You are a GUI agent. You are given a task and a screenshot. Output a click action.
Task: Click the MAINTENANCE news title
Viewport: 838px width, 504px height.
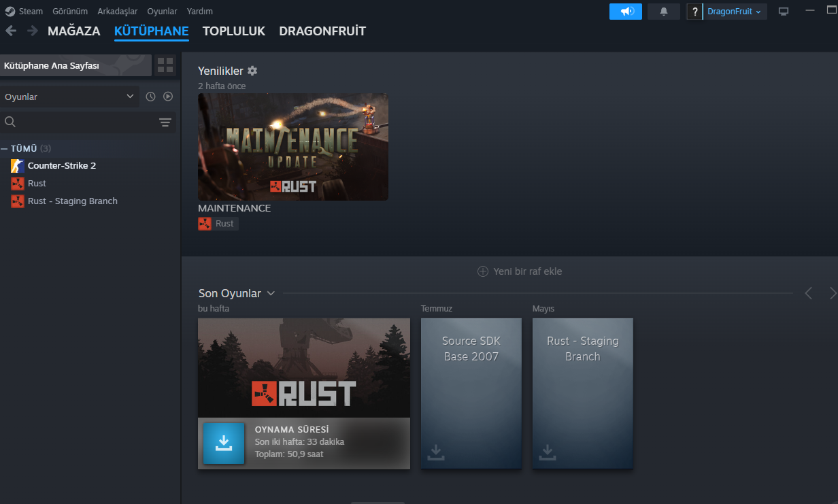click(235, 208)
